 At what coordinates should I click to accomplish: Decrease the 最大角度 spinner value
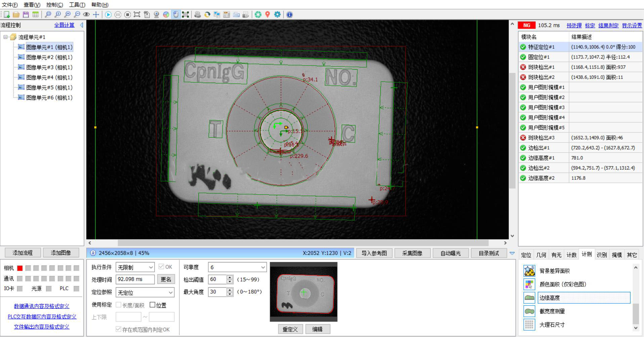230,294
